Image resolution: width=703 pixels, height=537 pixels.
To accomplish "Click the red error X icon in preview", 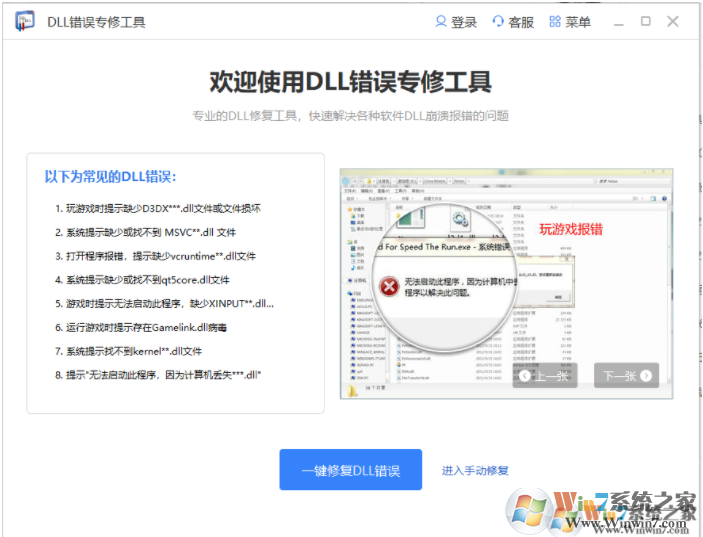I will pos(387,288).
